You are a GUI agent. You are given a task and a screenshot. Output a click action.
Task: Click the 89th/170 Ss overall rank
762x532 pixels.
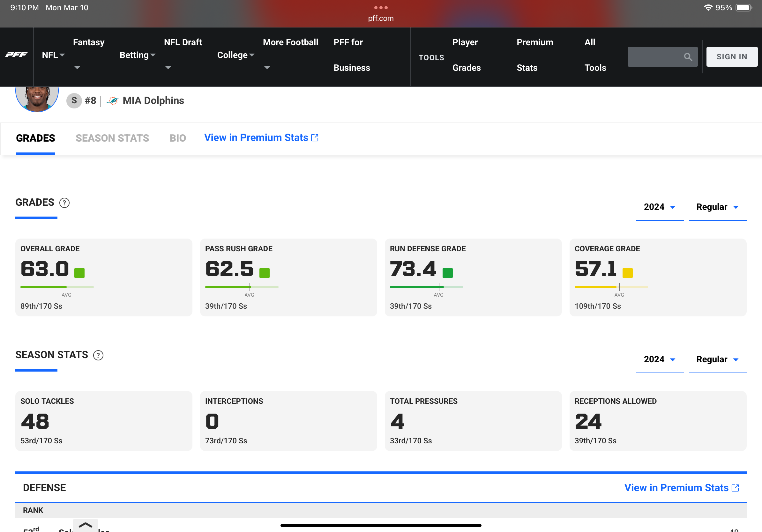(41, 306)
